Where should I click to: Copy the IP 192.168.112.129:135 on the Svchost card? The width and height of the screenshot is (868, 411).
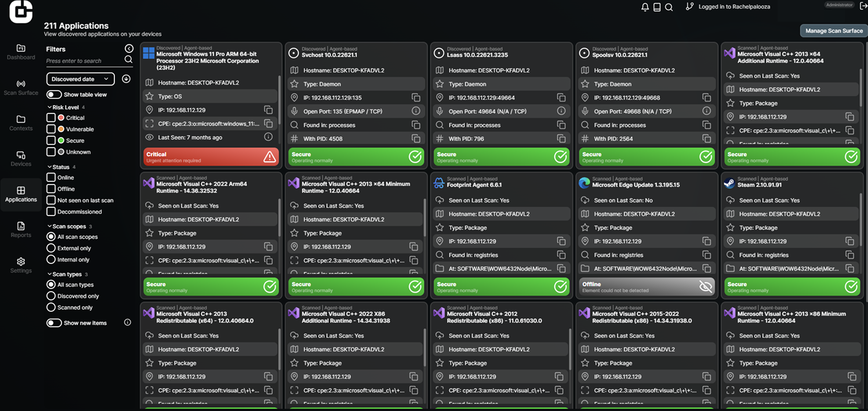coord(416,98)
